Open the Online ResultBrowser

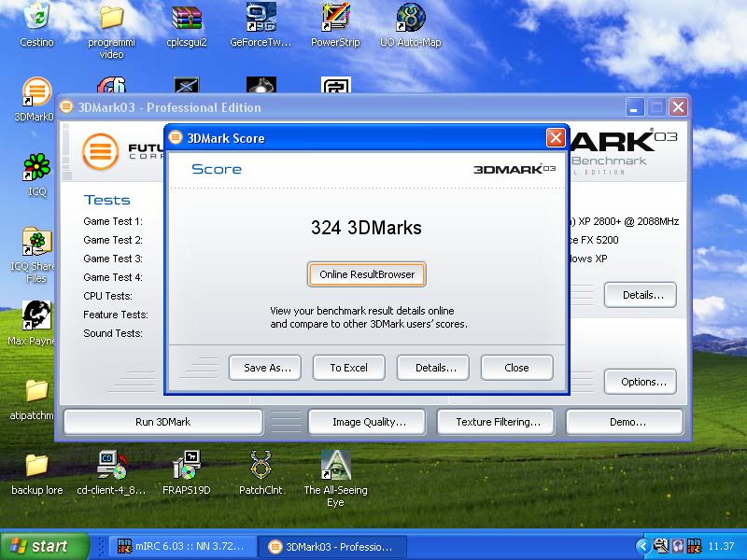tap(366, 274)
